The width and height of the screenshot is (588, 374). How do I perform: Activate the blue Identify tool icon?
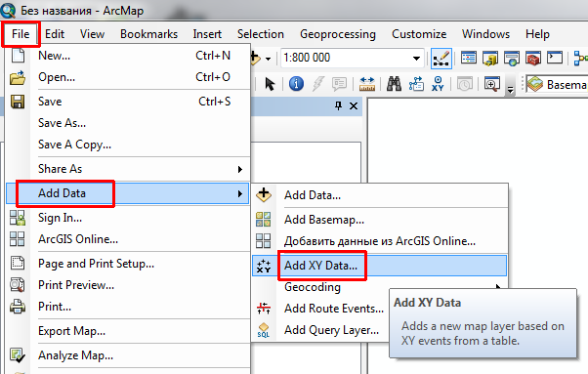(x=296, y=84)
